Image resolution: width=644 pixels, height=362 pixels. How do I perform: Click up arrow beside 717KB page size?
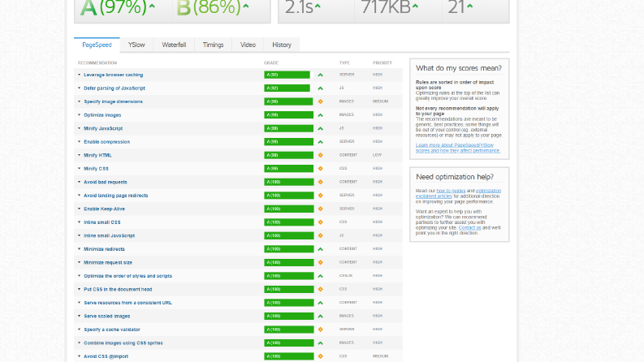(x=415, y=6)
